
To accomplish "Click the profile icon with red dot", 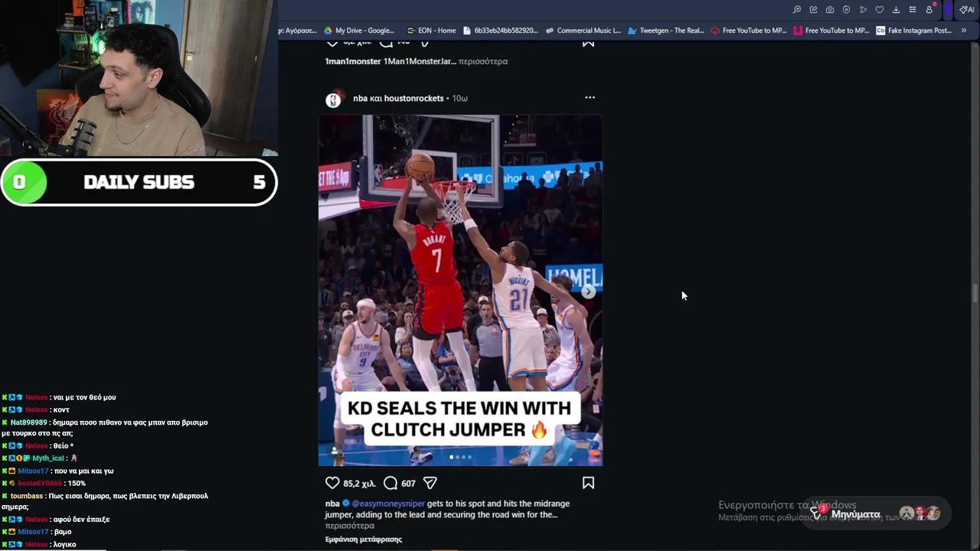I will (x=930, y=9).
